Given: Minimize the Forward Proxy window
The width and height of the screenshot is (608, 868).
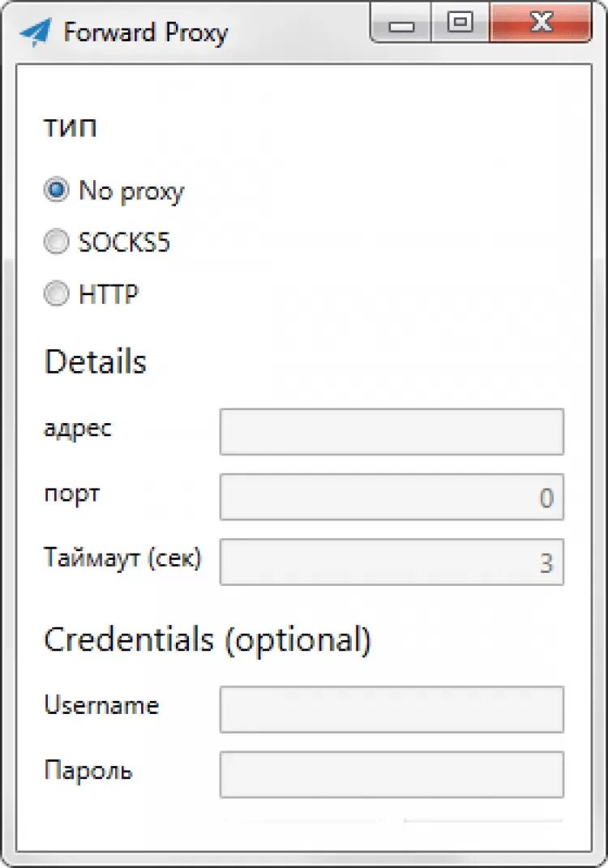Looking at the screenshot, I should [401, 25].
